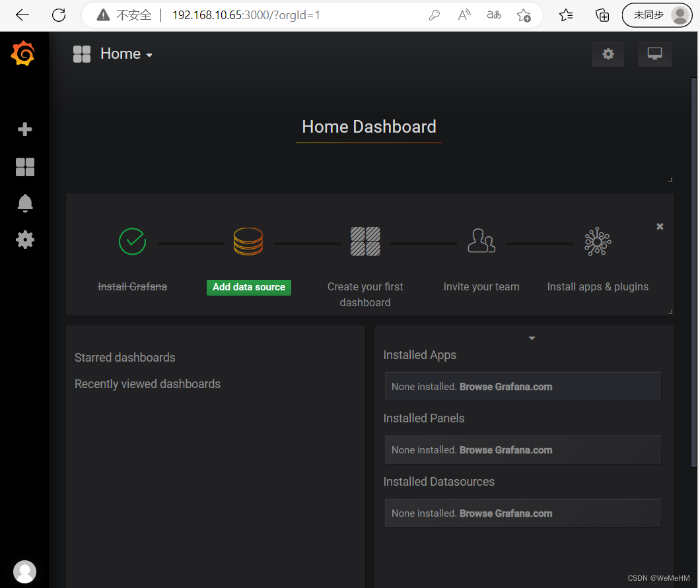Click the Installed Datasources heading

(439, 482)
